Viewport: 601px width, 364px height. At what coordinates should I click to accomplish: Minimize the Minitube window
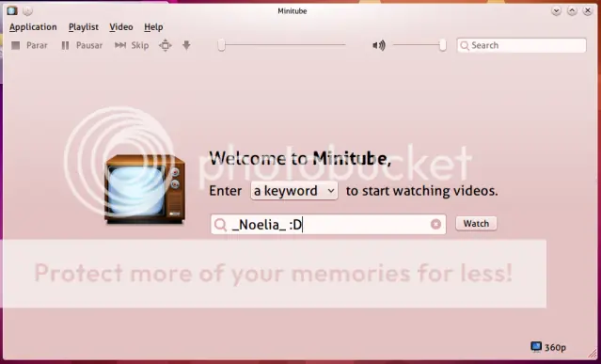click(x=556, y=11)
